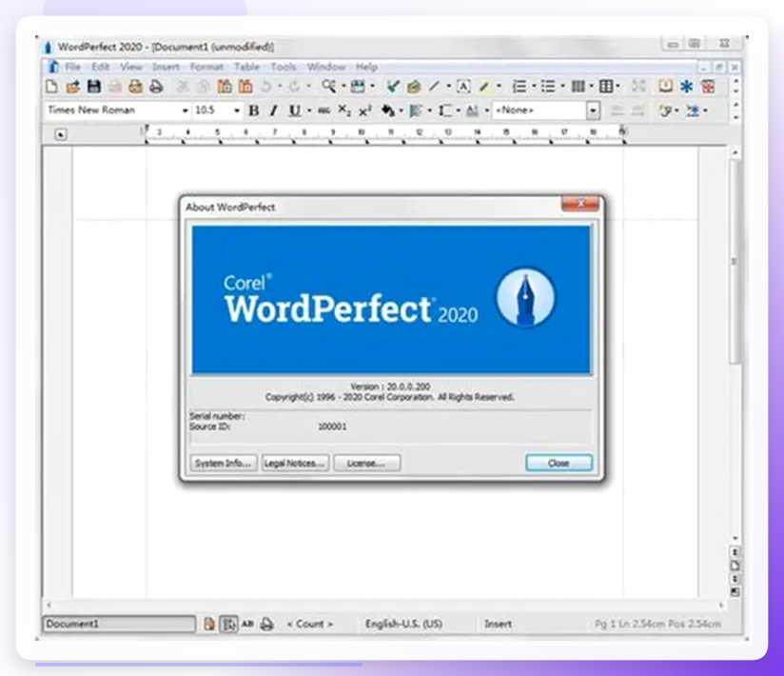Click the < Count > status bar item

(310, 624)
